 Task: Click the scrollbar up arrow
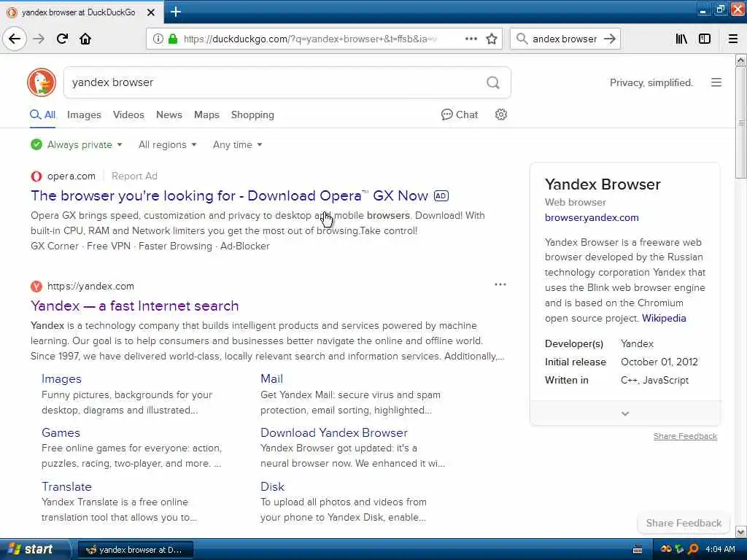pos(741,61)
